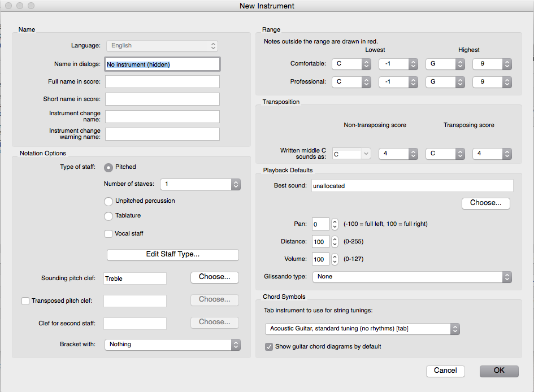Click the Distance stepper arrows

pos(335,242)
